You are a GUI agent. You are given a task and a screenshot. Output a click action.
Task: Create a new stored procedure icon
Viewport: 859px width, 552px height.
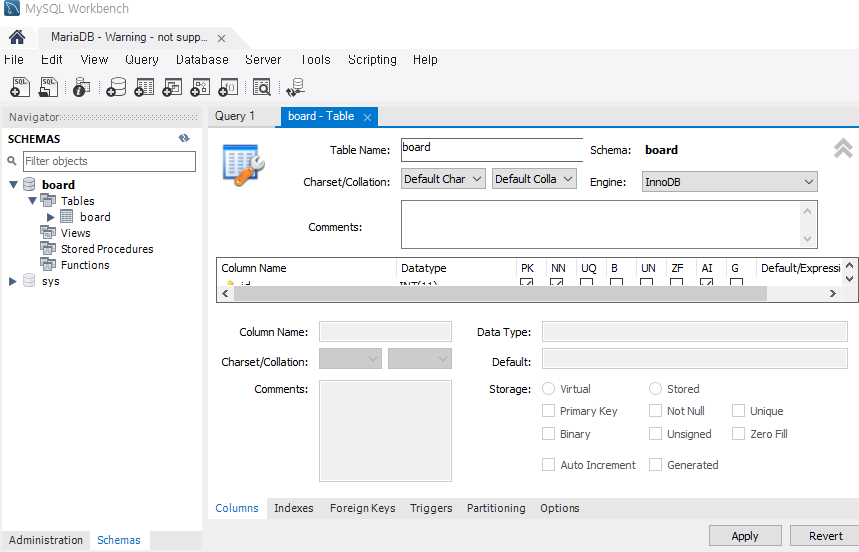(x=200, y=87)
